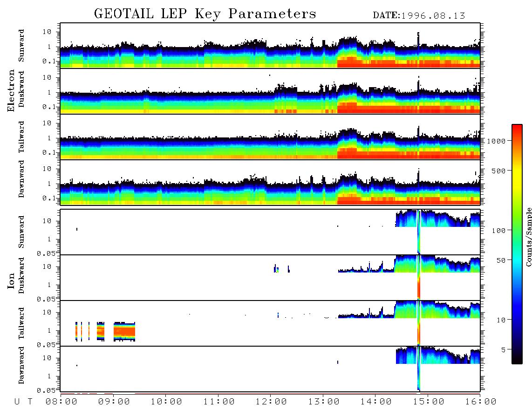Click the title "GEOTAIL LEP Key Parameters"
The image size is (532, 410).
pos(205,14)
